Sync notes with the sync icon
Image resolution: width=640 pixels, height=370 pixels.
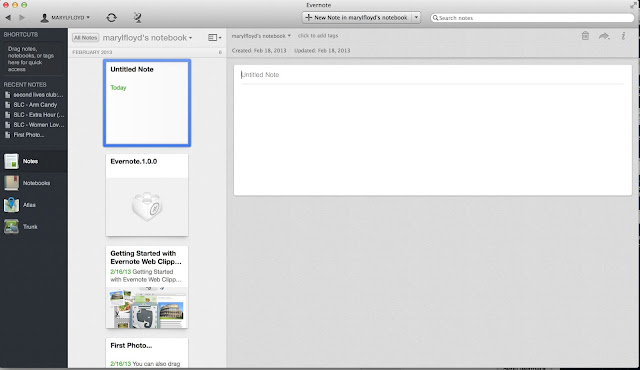tap(111, 18)
